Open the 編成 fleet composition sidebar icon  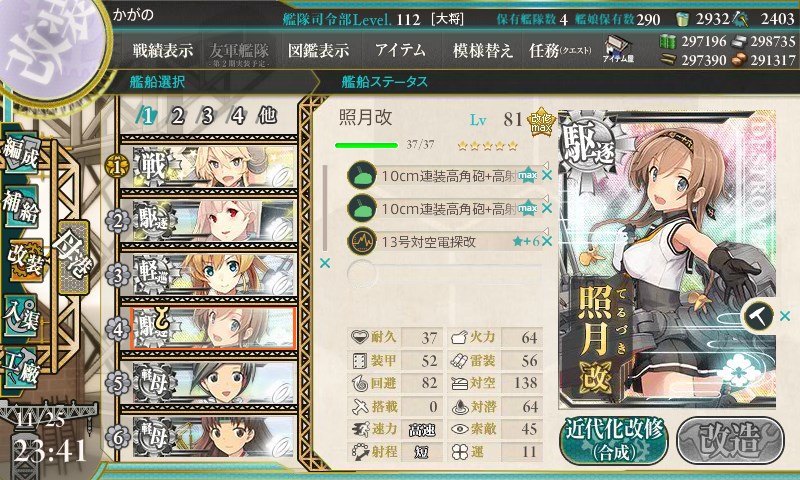click(x=21, y=151)
